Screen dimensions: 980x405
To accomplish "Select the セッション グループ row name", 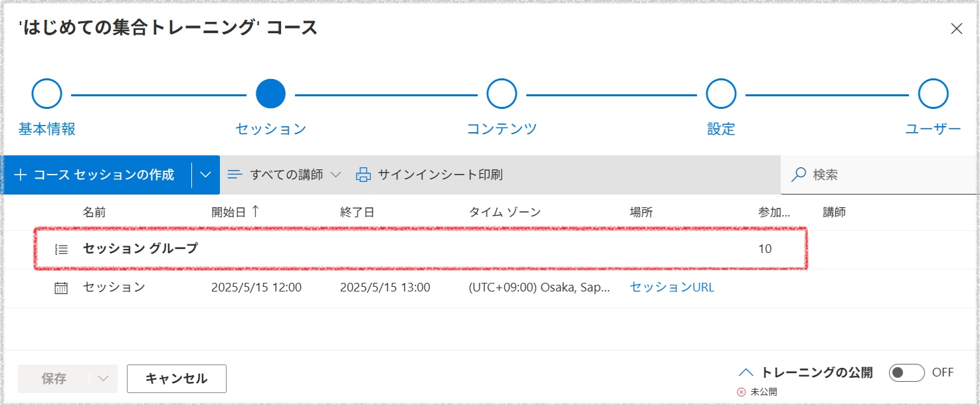I will coord(140,249).
